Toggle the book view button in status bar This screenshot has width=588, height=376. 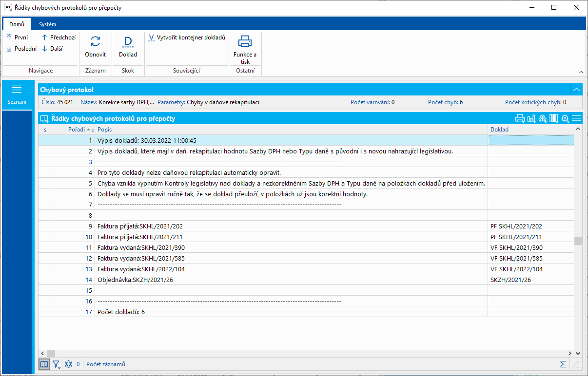coord(44,364)
